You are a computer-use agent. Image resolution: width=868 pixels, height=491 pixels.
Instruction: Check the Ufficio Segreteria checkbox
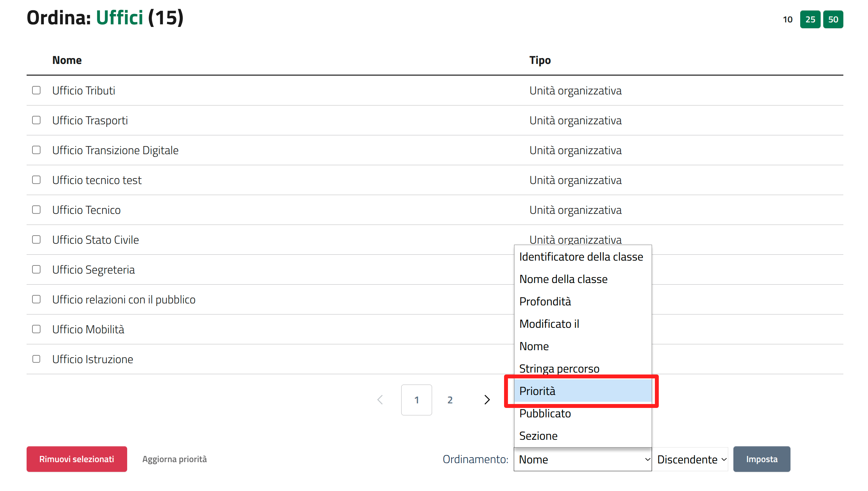[x=36, y=269]
